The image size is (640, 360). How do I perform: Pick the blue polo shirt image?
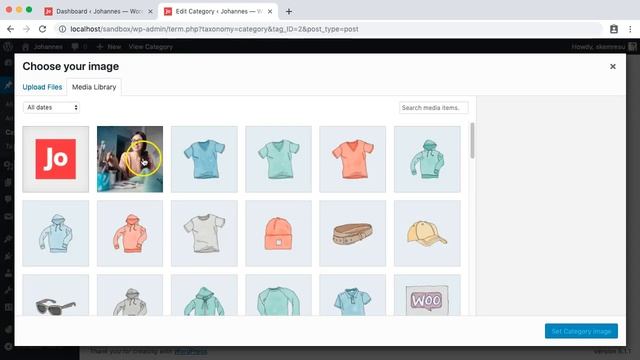[353, 295]
